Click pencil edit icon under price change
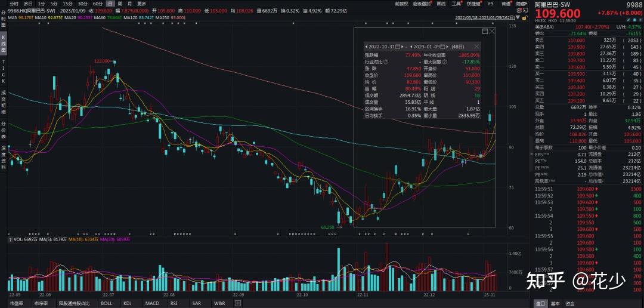 [628, 20]
